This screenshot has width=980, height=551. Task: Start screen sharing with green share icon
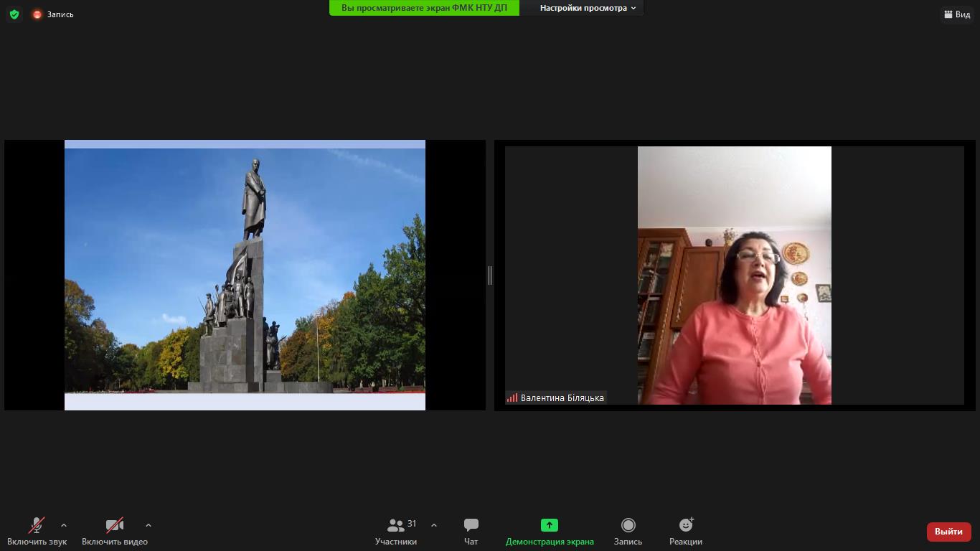pos(549,526)
